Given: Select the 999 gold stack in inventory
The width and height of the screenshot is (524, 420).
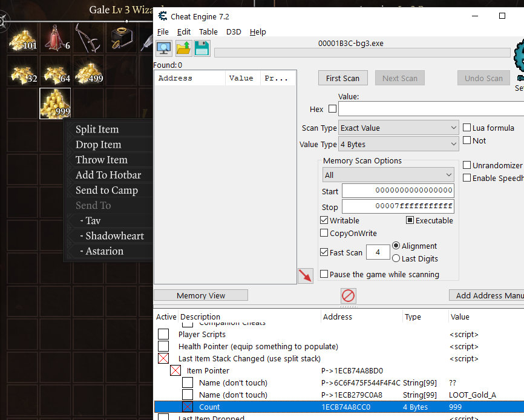Looking at the screenshot, I should (55, 103).
